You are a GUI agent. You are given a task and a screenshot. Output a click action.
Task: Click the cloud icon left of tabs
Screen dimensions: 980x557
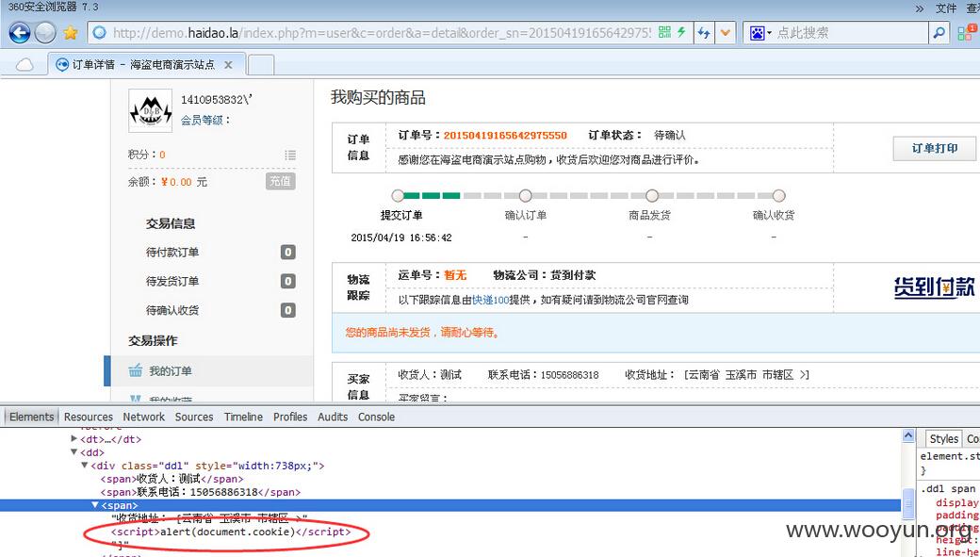tap(24, 64)
